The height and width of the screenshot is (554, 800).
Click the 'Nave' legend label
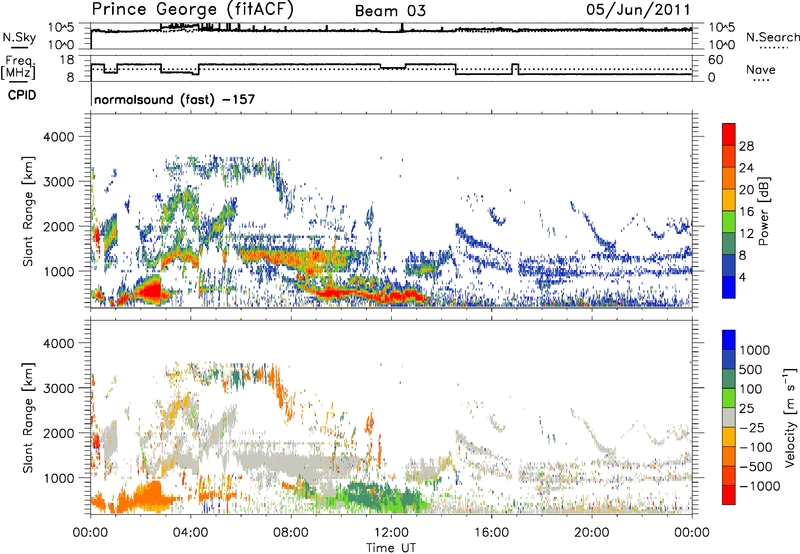(x=761, y=69)
